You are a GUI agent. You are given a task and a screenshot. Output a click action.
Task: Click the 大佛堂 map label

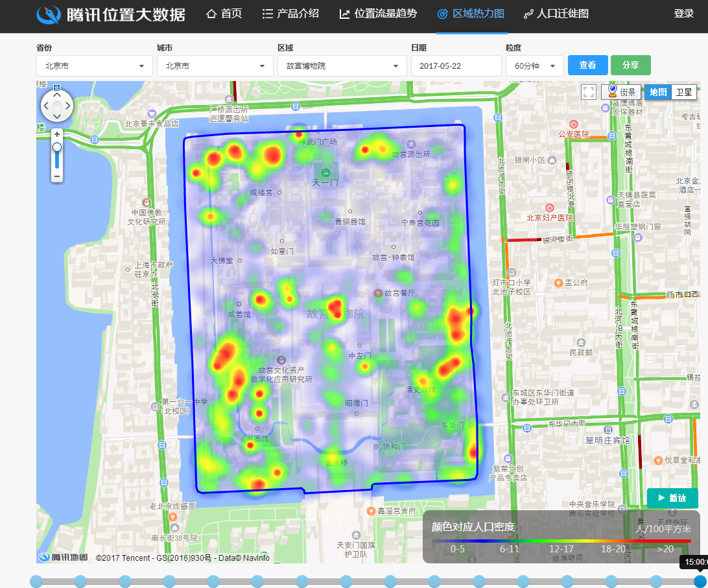(222, 261)
